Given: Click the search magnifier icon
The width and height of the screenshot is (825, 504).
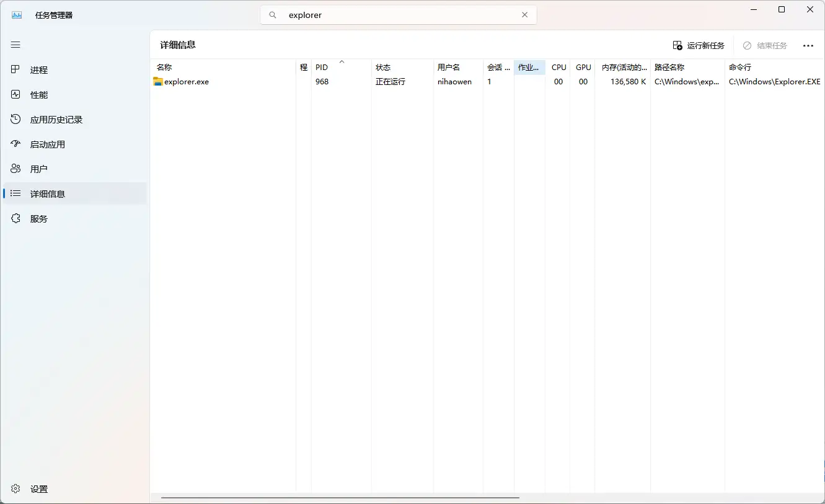Looking at the screenshot, I should [x=273, y=15].
